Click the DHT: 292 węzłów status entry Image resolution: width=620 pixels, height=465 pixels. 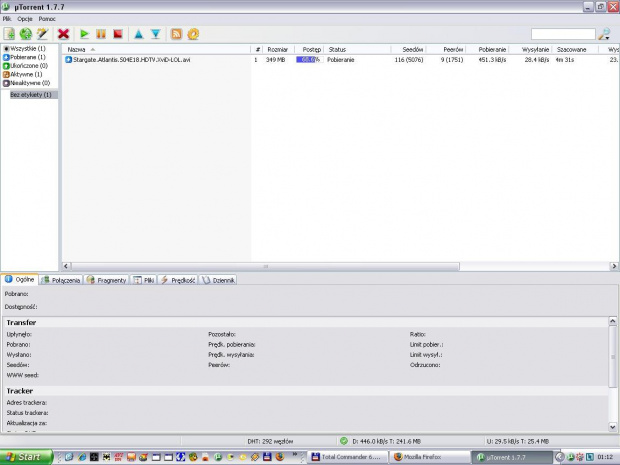[270, 441]
